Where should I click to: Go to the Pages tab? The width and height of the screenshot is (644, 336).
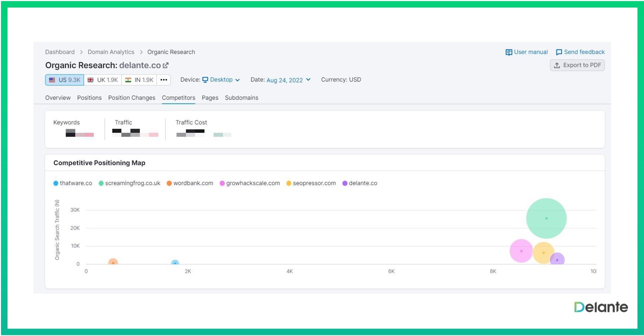click(x=210, y=98)
